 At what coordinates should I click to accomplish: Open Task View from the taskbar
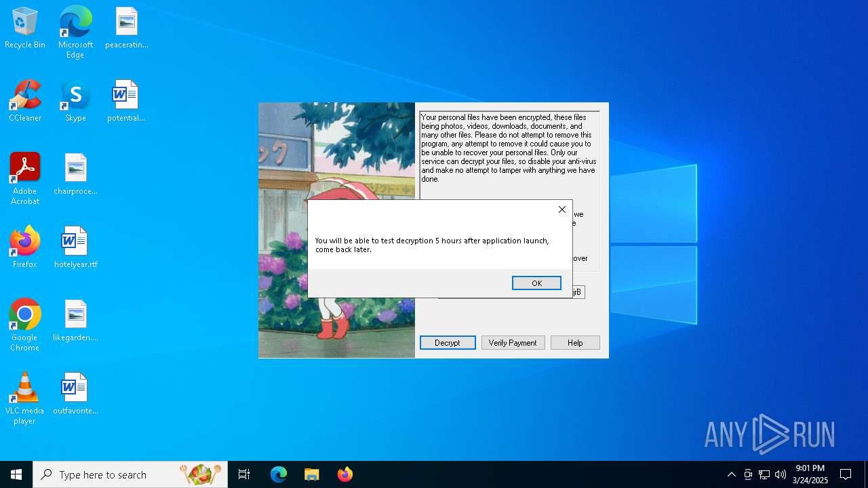pyautogui.click(x=244, y=474)
